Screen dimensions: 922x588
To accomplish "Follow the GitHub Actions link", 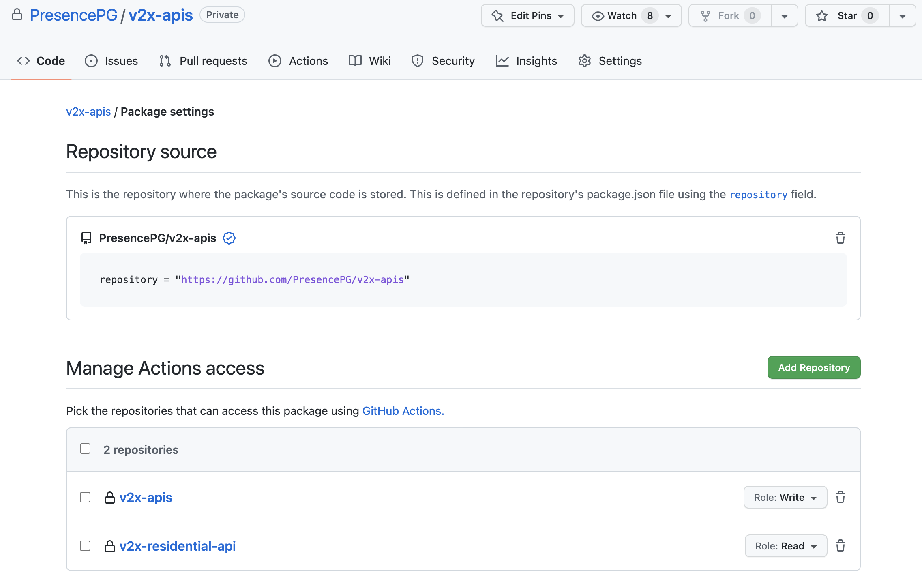I will (403, 411).
